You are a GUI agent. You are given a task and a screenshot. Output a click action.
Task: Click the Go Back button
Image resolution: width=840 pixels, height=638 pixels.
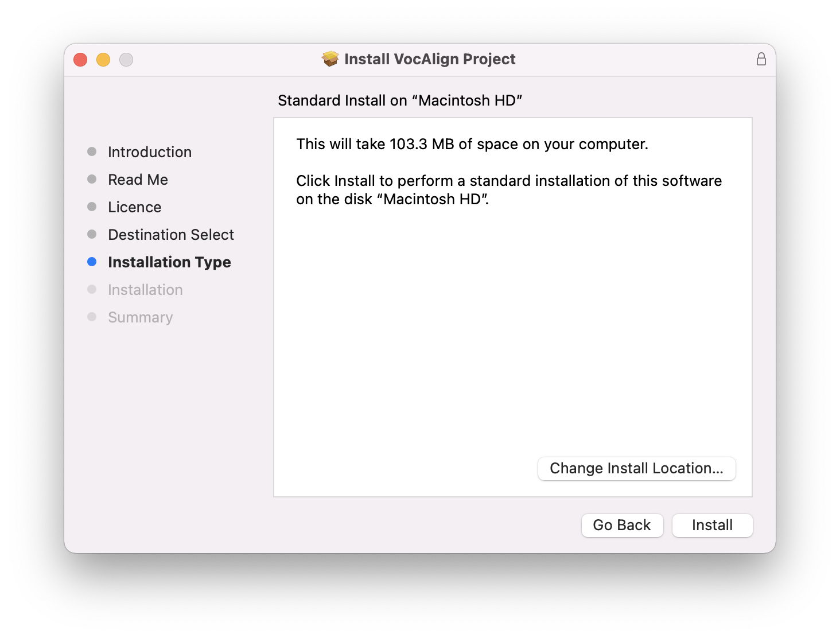click(x=622, y=525)
